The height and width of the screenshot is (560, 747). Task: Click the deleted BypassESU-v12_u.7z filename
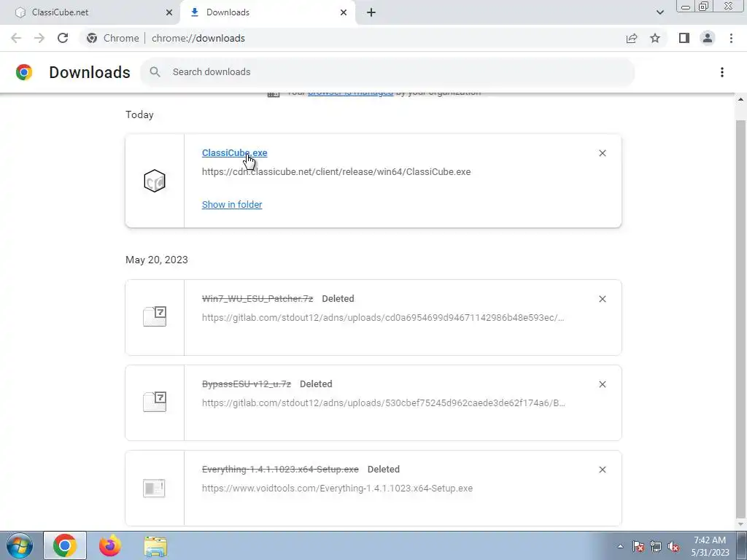247,384
